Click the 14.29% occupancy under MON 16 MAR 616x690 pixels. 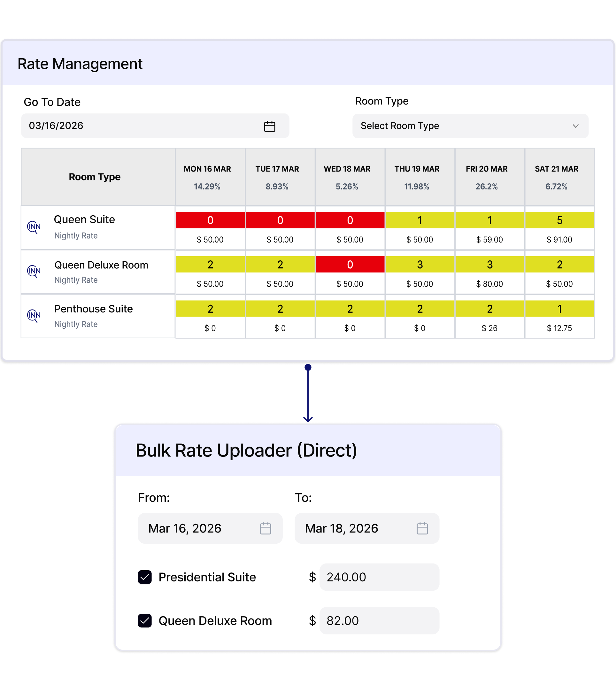tap(207, 187)
